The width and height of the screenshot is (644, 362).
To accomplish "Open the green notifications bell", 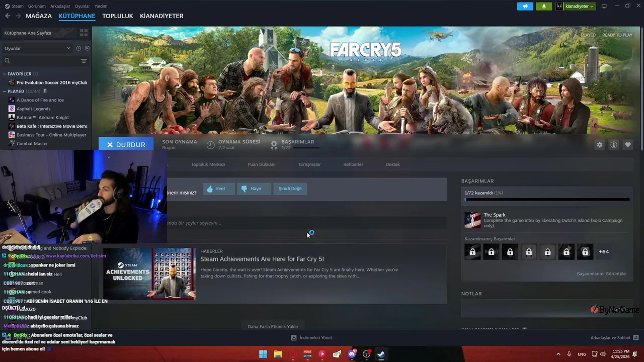I will pos(544,6).
